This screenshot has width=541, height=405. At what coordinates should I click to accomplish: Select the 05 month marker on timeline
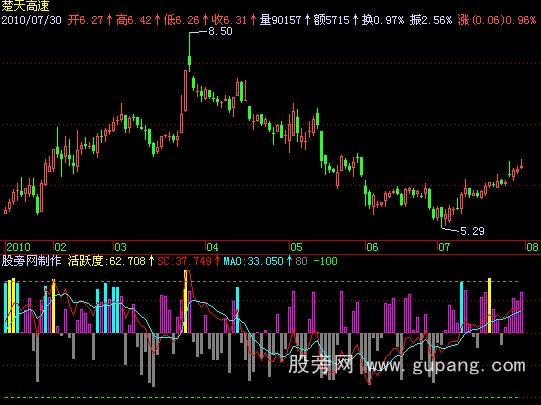point(296,247)
